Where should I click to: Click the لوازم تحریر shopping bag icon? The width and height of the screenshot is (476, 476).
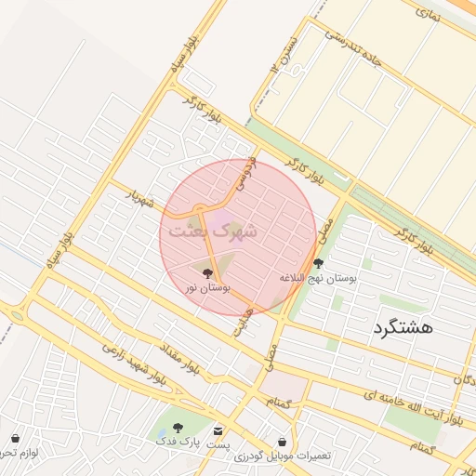point(15,439)
